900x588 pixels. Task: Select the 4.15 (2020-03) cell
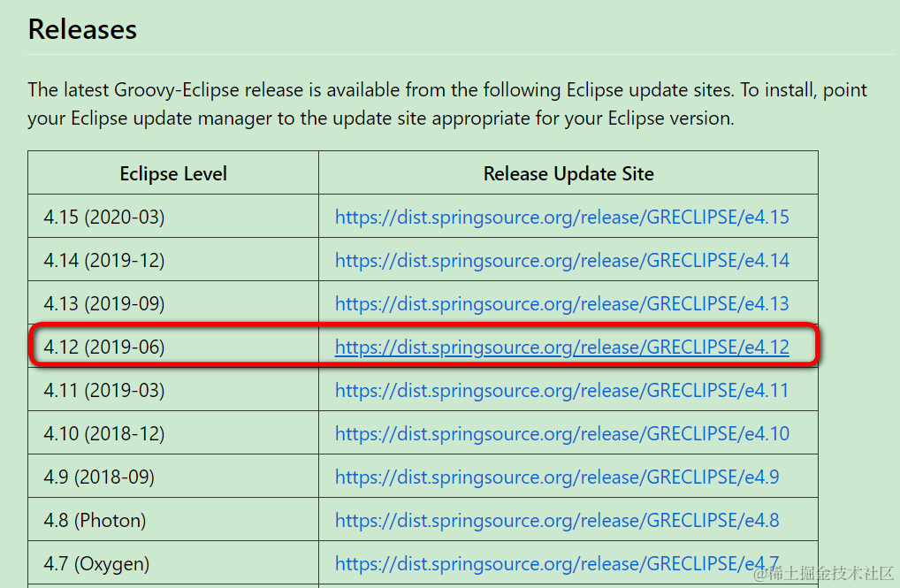[173, 217]
